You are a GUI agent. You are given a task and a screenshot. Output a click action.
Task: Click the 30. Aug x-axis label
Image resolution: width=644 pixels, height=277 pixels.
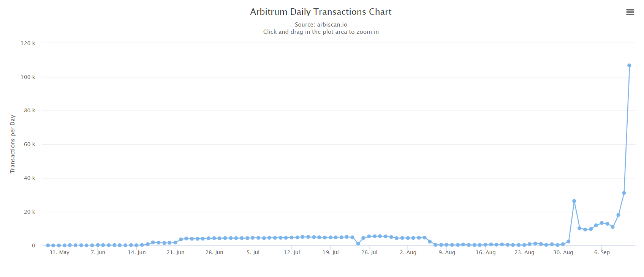[x=563, y=252]
